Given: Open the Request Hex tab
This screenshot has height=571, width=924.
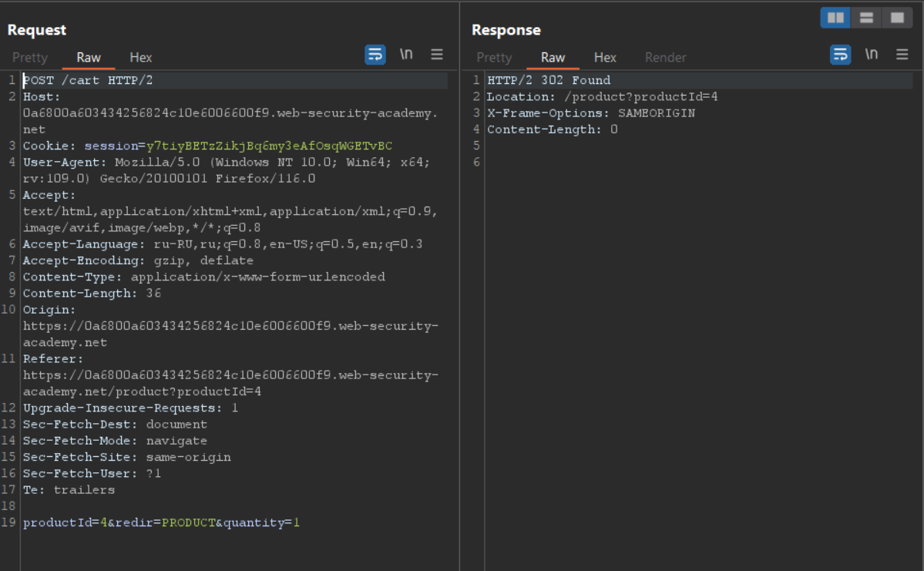Looking at the screenshot, I should [x=141, y=58].
